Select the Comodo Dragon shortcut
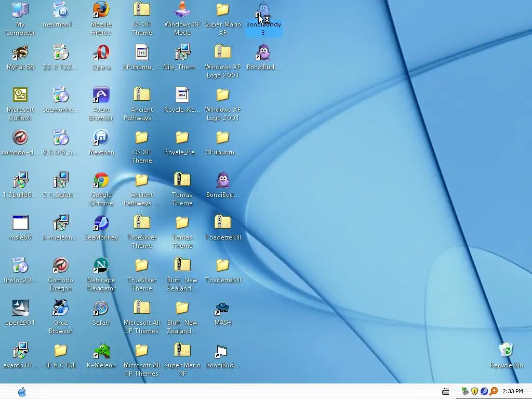 click(61, 265)
